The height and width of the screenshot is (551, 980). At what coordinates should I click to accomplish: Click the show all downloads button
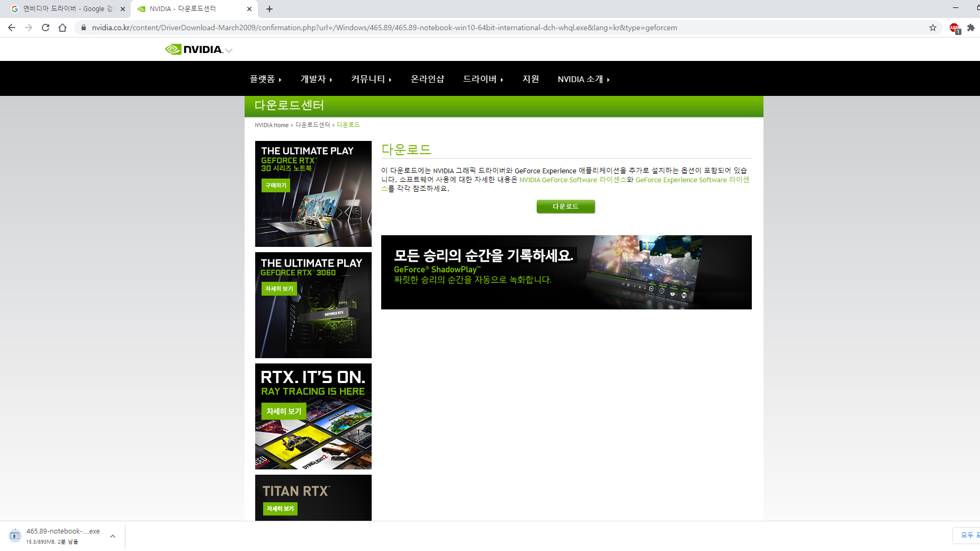(967, 535)
